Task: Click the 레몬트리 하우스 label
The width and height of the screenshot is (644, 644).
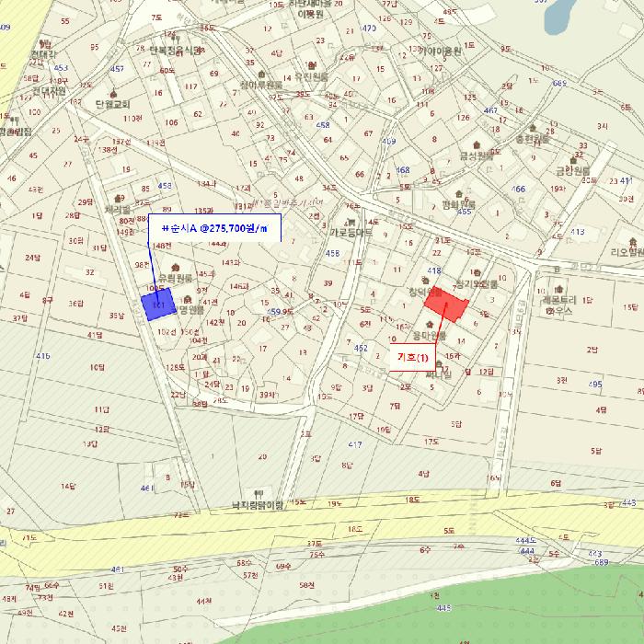Action: tap(559, 305)
